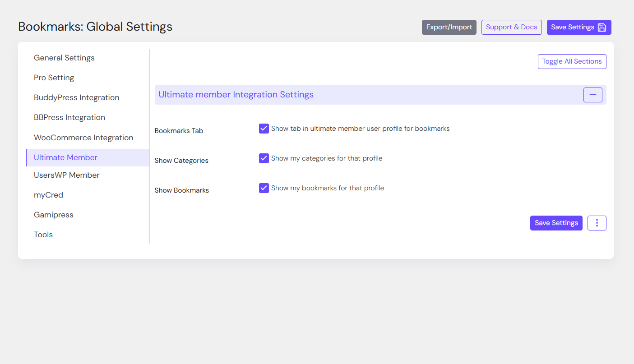Click the floppy disk icon in the top Save Settings button

pos(602,28)
